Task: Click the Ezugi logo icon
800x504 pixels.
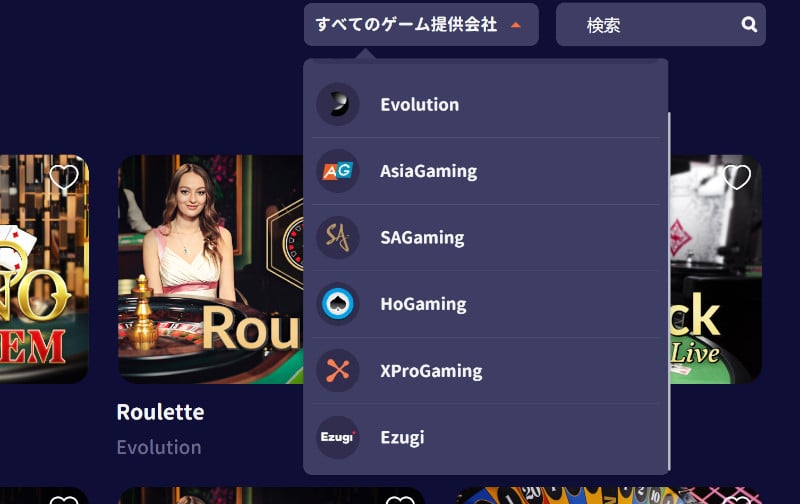Action: pyautogui.click(x=338, y=437)
